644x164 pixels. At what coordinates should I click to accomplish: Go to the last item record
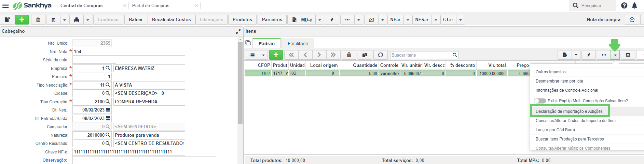tap(333, 55)
